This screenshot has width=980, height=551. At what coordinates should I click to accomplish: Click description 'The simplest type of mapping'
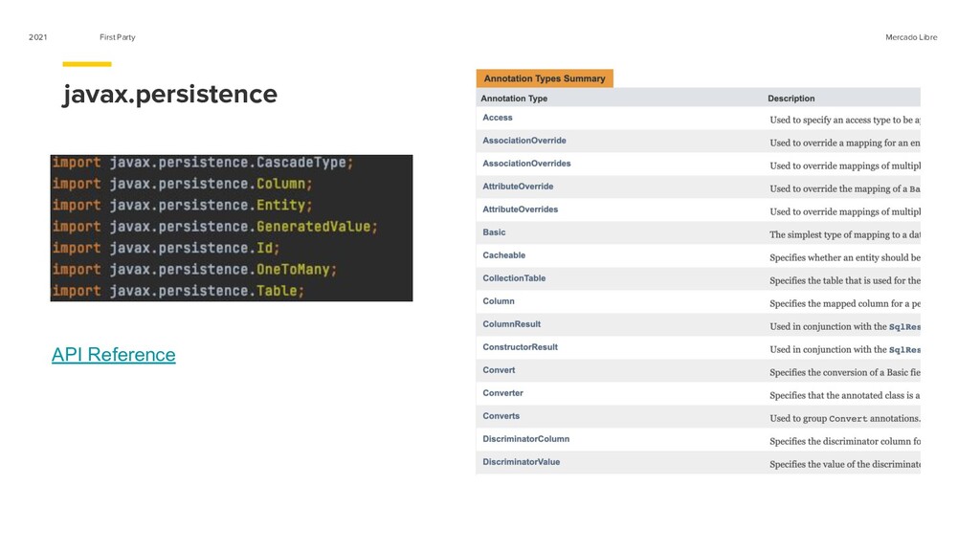click(x=844, y=235)
